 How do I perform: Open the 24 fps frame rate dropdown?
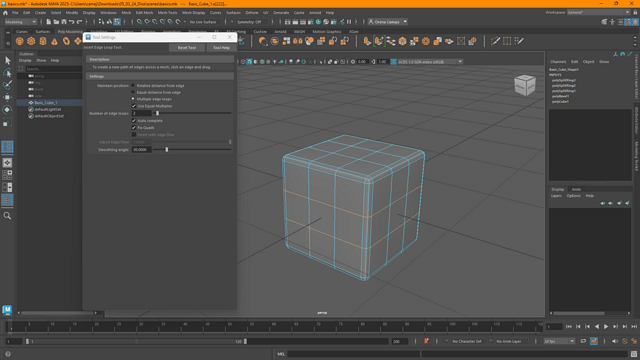(x=559, y=341)
